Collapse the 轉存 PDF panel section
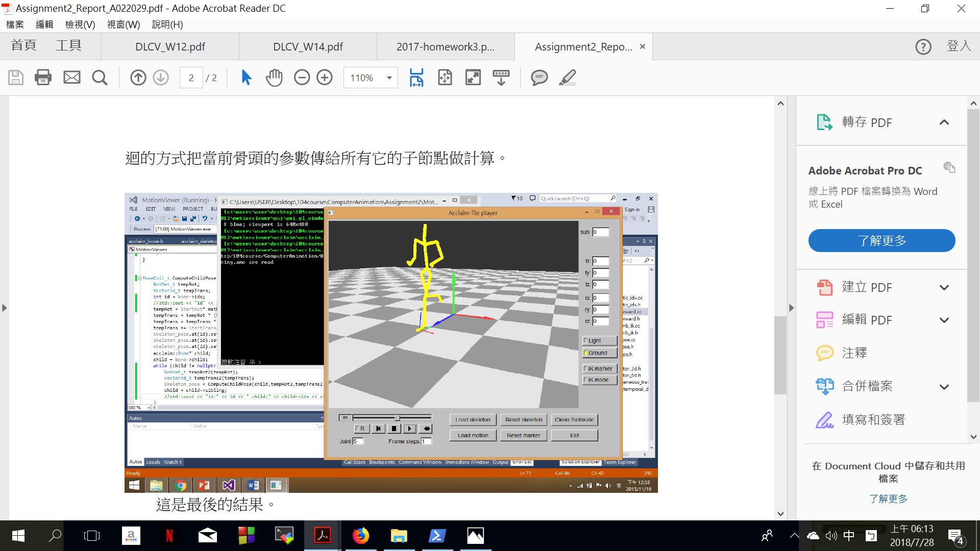The width and height of the screenshot is (980, 551). tap(944, 122)
